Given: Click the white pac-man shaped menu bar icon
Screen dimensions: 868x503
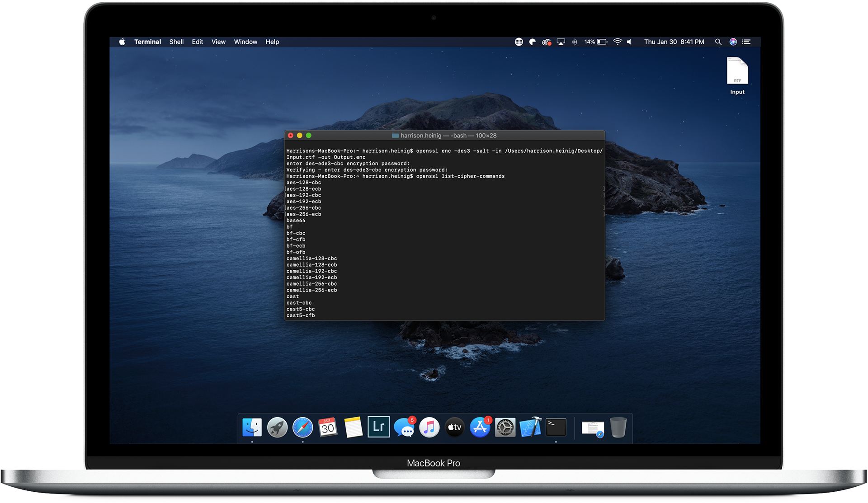Looking at the screenshot, I should 533,42.
